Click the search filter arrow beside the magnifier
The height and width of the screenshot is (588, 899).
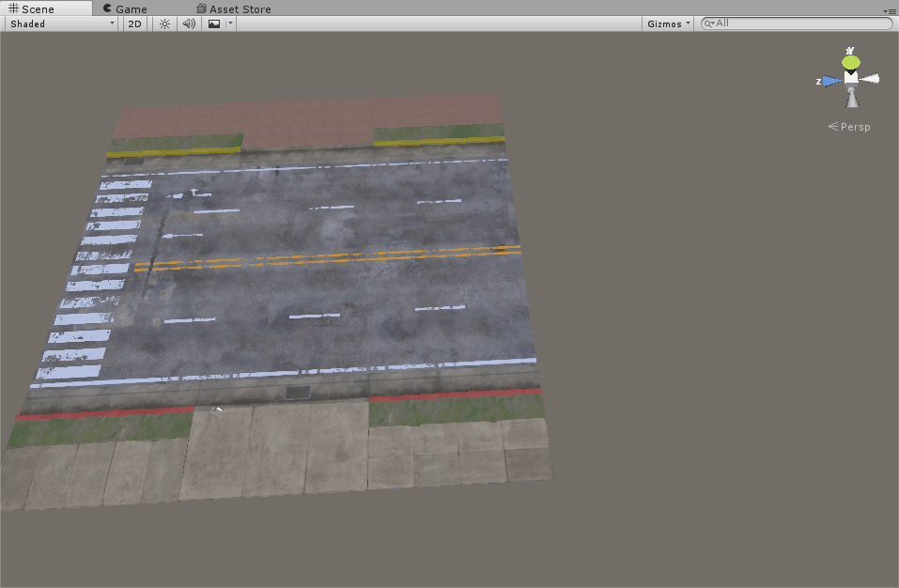[x=715, y=23]
